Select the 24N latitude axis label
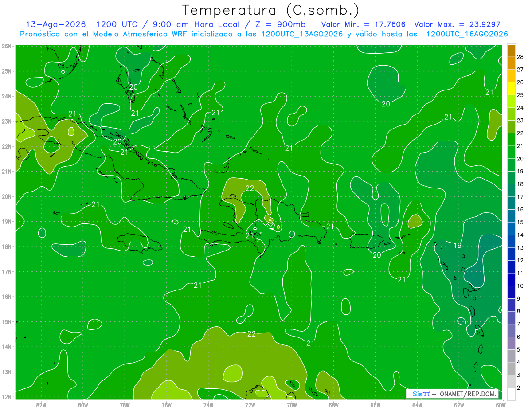 coord(7,96)
